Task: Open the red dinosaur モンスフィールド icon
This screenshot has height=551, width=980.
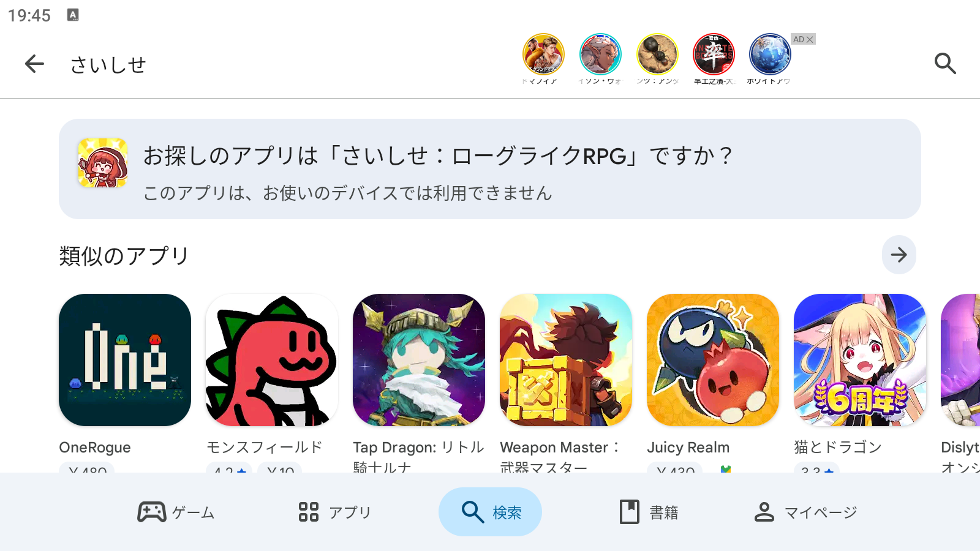Action: [272, 360]
